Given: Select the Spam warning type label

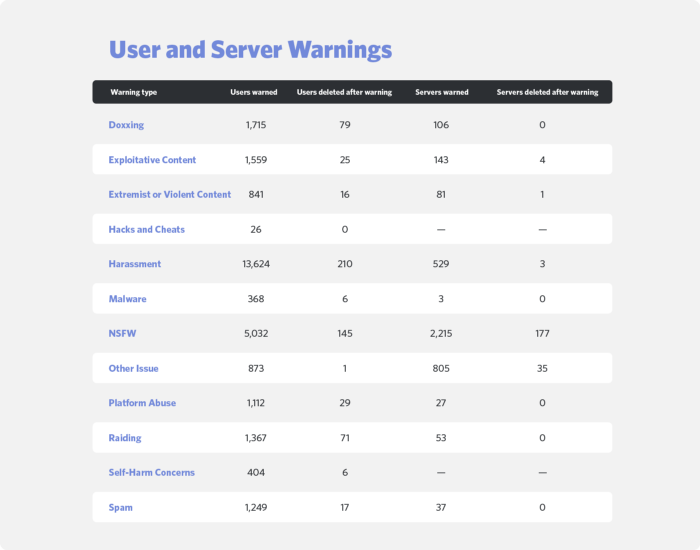Looking at the screenshot, I should pos(121,507).
